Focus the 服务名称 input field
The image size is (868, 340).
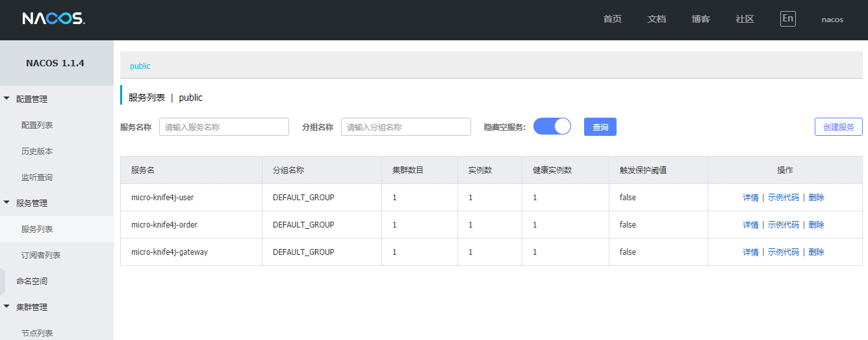[x=224, y=127]
